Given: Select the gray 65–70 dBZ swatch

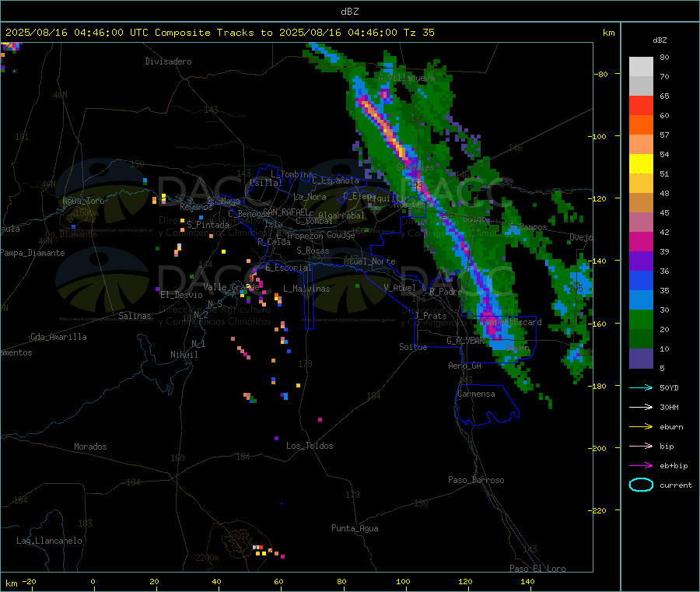Looking at the screenshot, I should (641, 86).
